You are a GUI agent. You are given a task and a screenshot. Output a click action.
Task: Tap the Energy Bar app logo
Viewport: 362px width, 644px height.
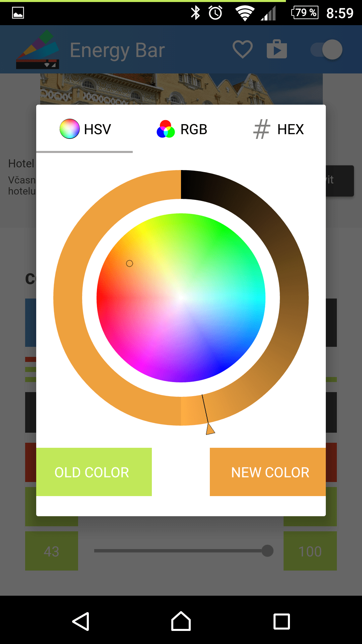[38, 50]
